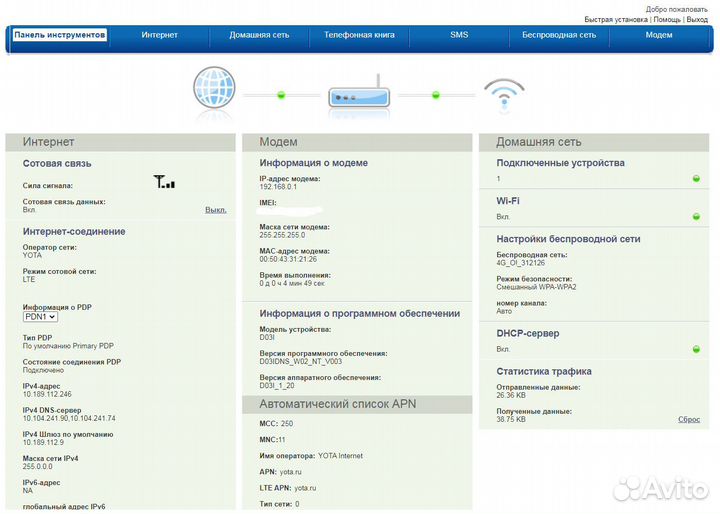Click the Быстрая установка link
The height and width of the screenshot is (514, 720).
(x=616, y=19)
